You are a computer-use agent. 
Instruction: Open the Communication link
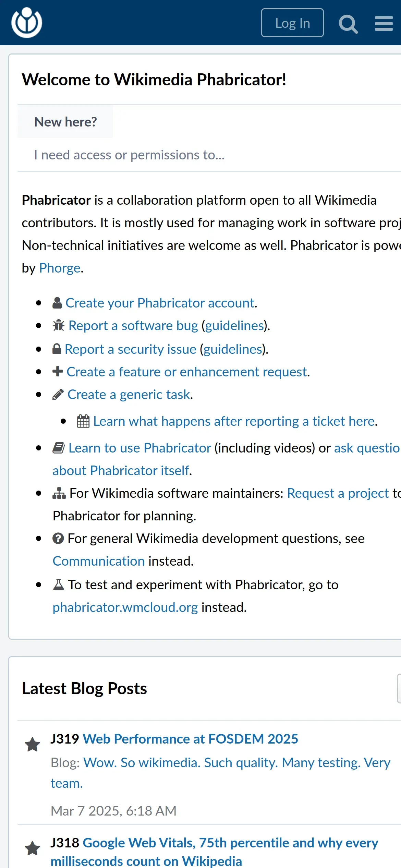pos(99,561)
